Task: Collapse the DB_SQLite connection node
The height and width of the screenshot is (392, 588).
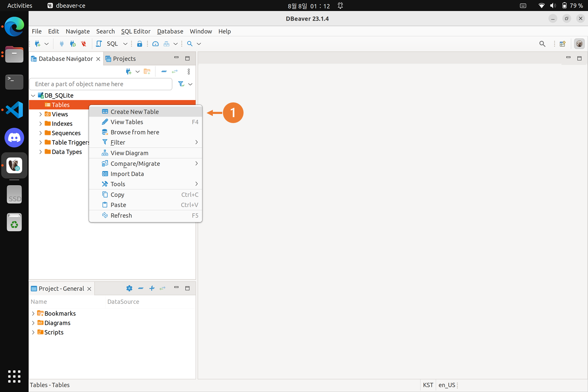Action: 33,95
